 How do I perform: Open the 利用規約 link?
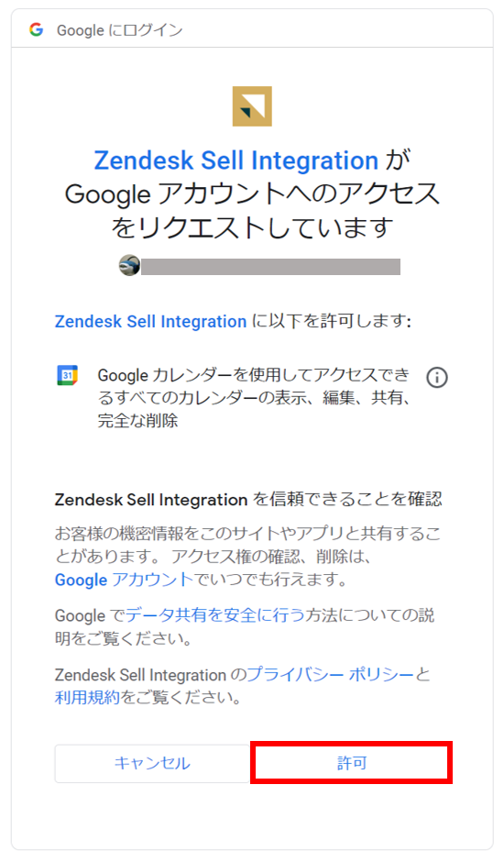pyautogui.click(x=87, y=698)
